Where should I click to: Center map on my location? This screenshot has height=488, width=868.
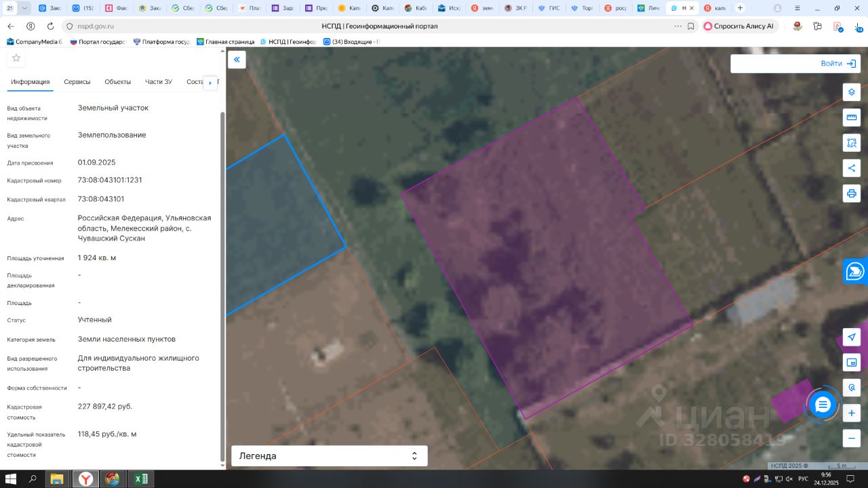852,338
